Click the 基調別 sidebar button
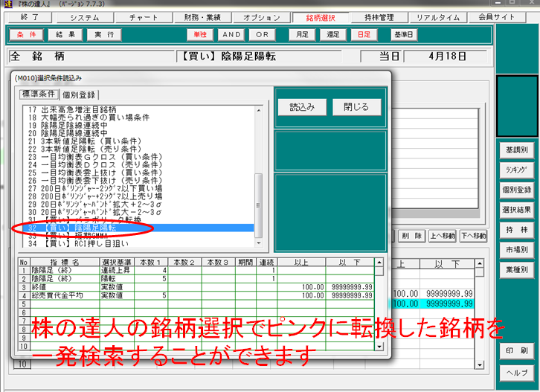The height and width of the screenshot is (392, 540). tap(516, 150)
